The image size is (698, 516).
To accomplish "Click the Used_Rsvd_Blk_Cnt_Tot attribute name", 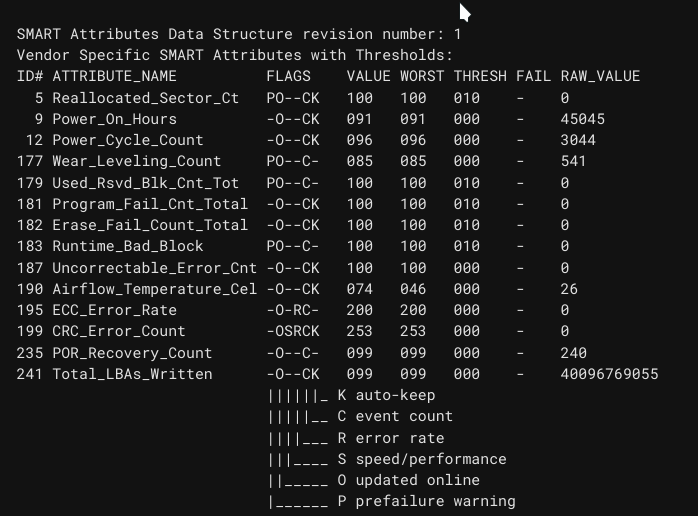I will click(x=145, y=183).
